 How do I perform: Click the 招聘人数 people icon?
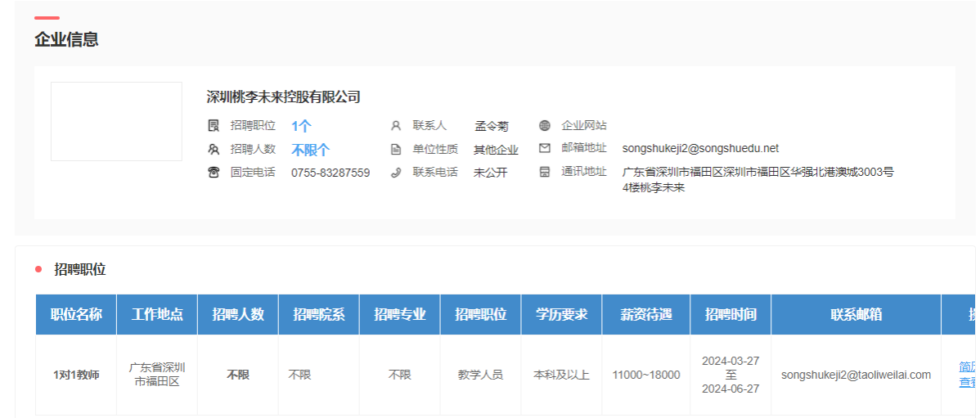coord(214,150)
